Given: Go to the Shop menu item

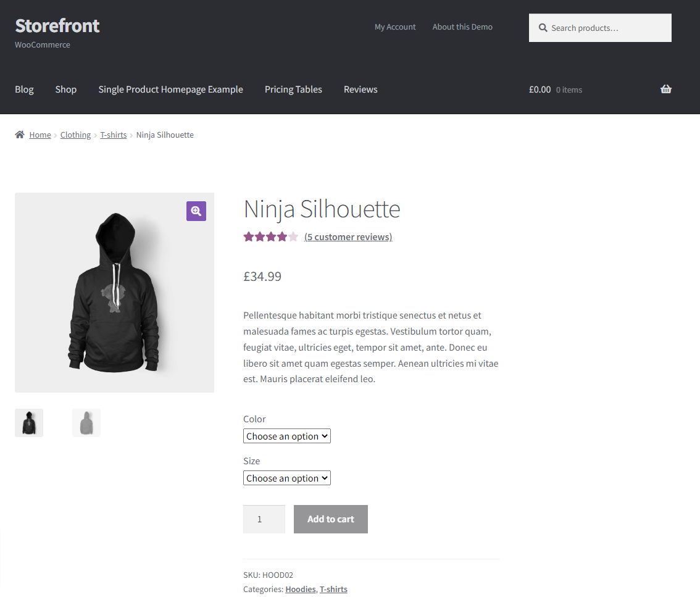Looking at the screenshot, I should 65,89.
